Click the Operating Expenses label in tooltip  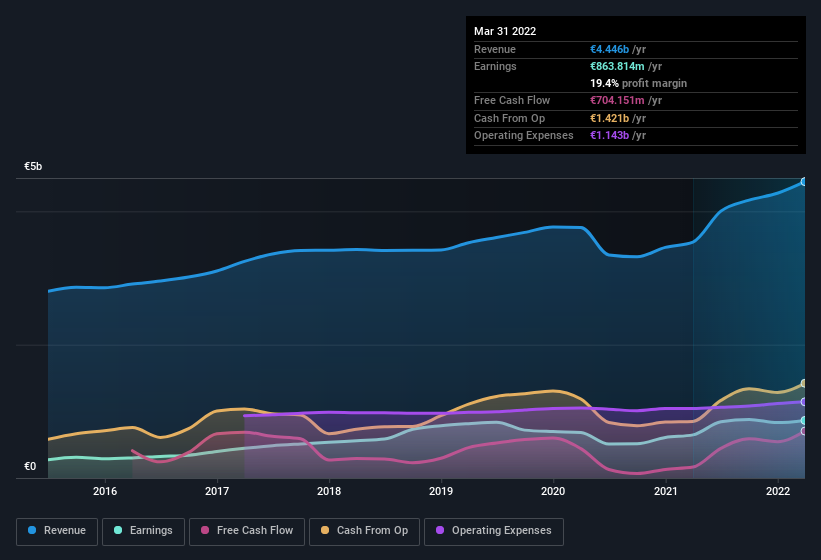tap(524, 135)
